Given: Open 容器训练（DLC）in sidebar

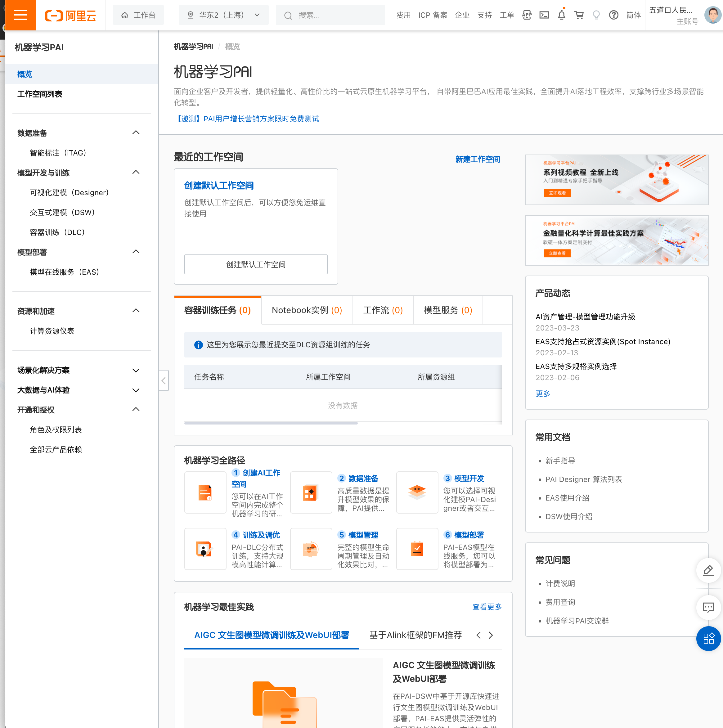Looking at the screenshot, I should (57, 232).
